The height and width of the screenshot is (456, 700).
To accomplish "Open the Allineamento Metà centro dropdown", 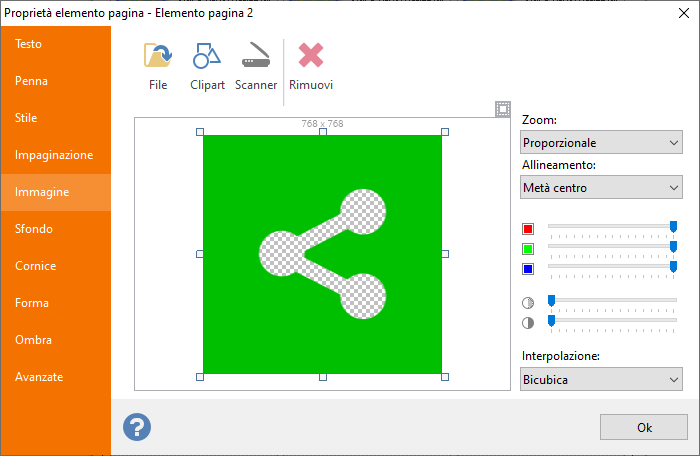I will click(x=601, y=188).
